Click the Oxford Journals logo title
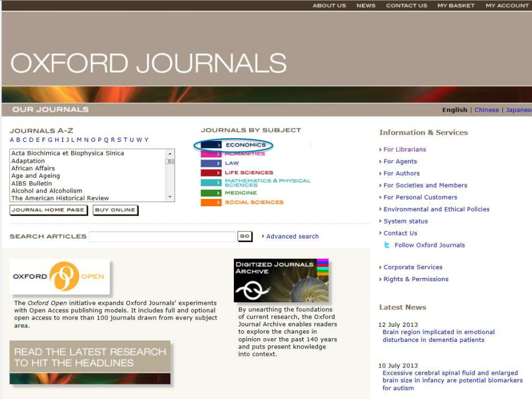This screenshot has height=399, width=532. [x=149, y=63]
